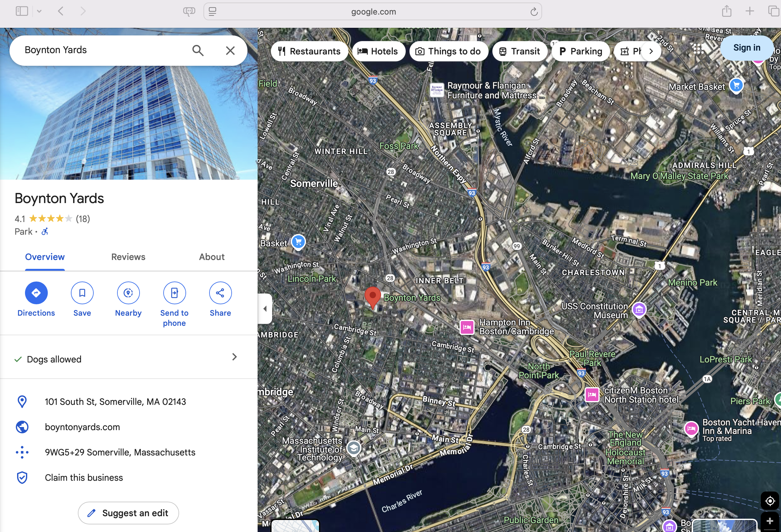Click the Send to phone icon
Screen dimensions: 781x532
point(174,293)
